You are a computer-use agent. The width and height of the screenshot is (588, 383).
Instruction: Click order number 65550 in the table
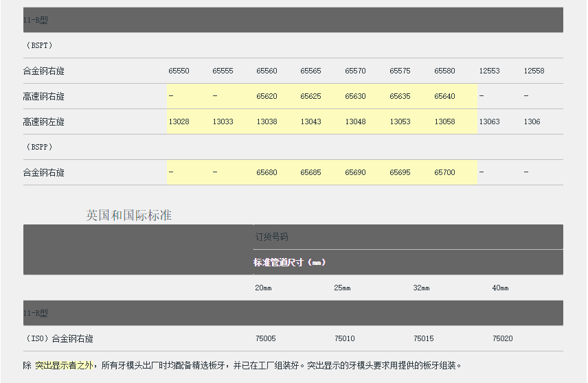(179, 71)
